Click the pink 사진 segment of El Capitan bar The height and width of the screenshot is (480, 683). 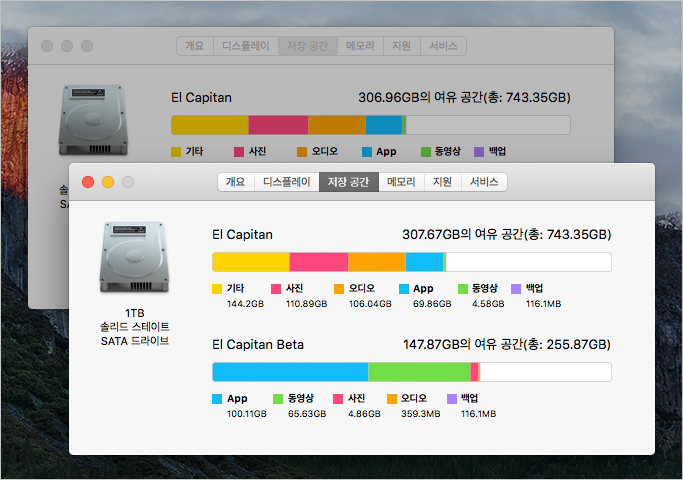(x=319, y=262)
